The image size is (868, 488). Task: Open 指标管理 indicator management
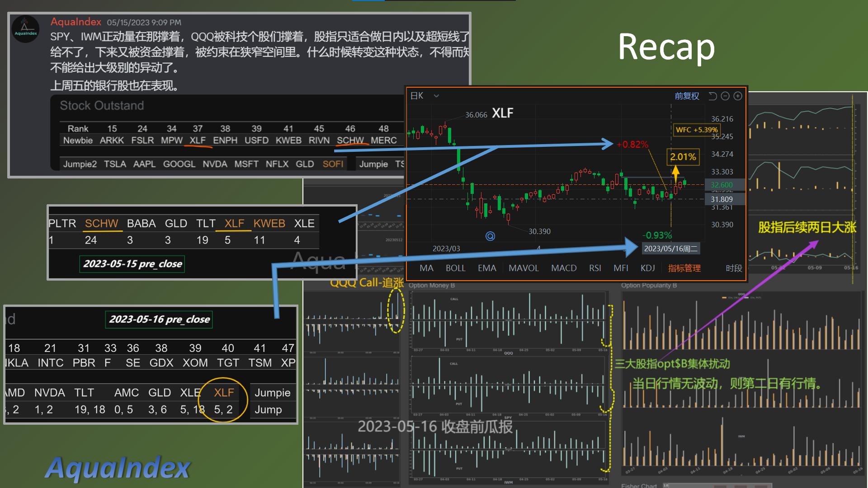[x=684, y=268]
